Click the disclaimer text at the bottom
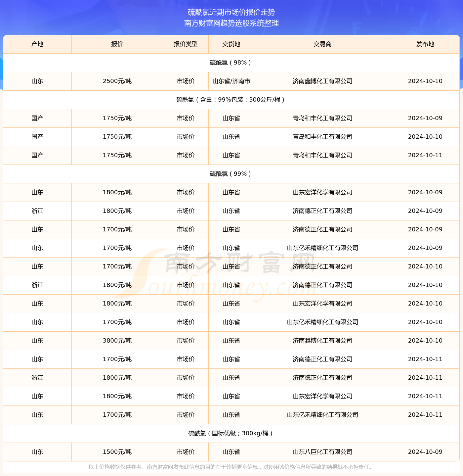 tap(231, 467)
